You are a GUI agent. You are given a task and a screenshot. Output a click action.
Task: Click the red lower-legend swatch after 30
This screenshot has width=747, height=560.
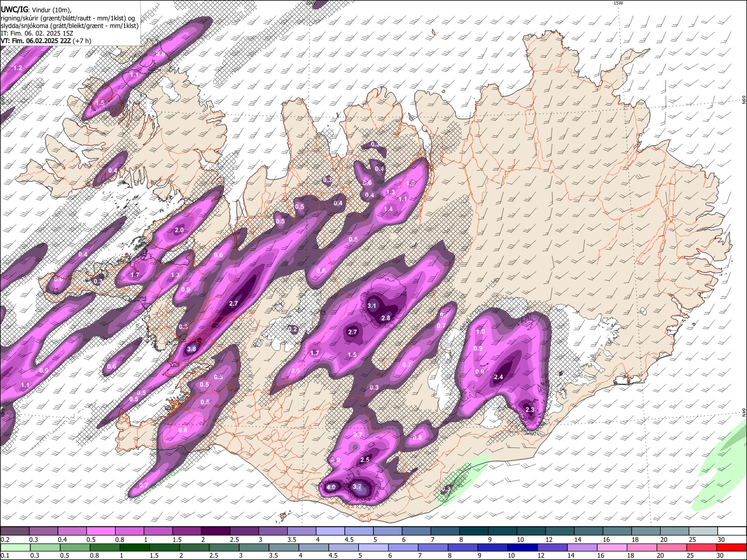click(x=732, y=547)
